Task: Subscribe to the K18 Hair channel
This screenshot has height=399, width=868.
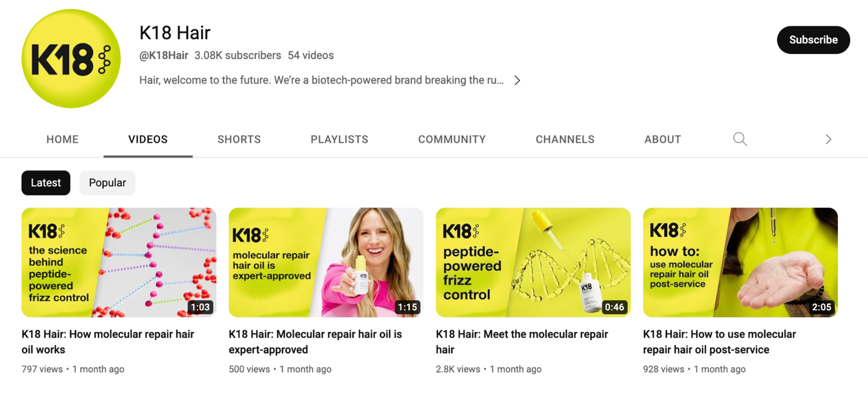Action: 813,40
